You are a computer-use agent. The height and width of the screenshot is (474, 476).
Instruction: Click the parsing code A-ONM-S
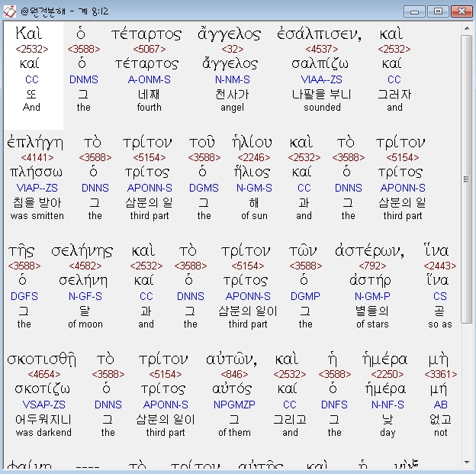149,79
